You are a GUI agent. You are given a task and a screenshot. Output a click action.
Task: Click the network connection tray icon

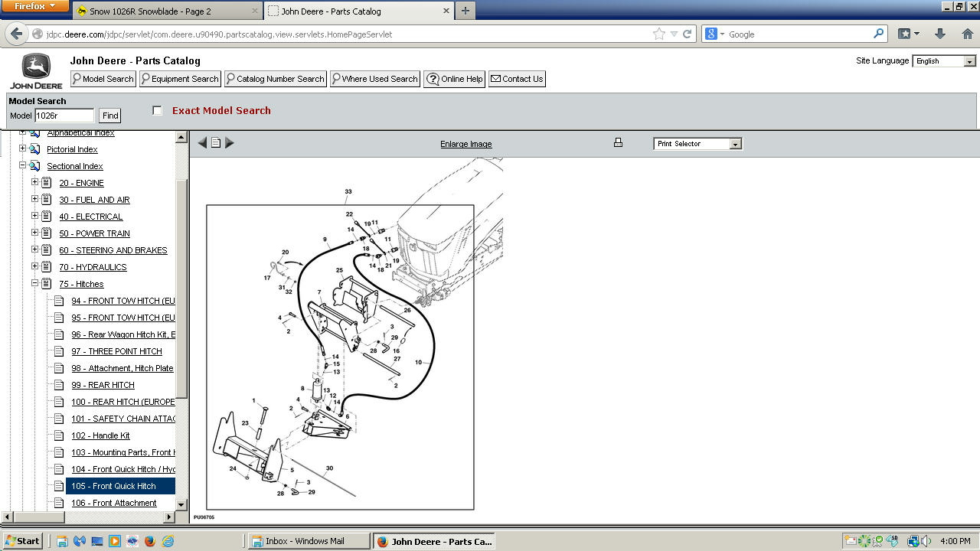(913, 541)
